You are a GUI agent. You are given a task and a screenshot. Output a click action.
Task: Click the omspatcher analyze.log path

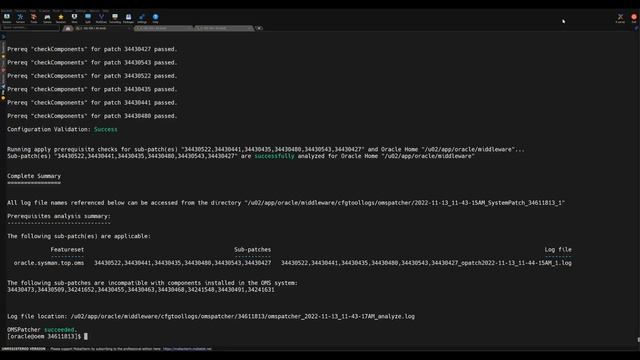click(x=242, y=316)
